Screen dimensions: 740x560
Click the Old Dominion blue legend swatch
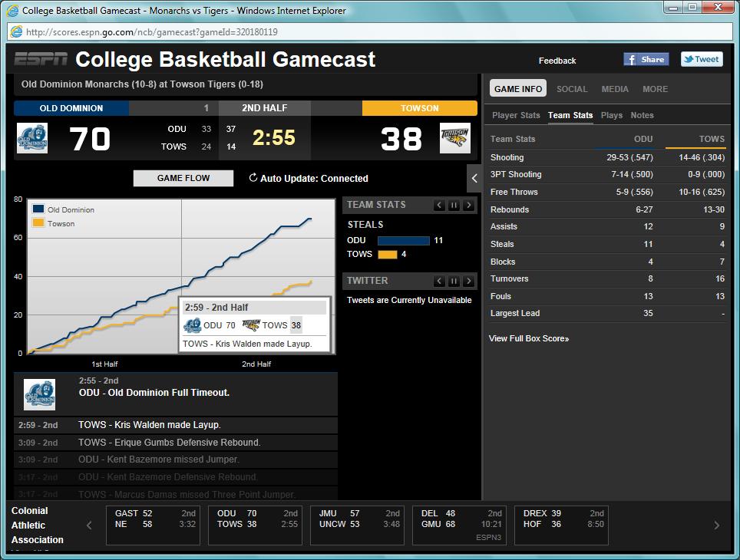point(38,209)
